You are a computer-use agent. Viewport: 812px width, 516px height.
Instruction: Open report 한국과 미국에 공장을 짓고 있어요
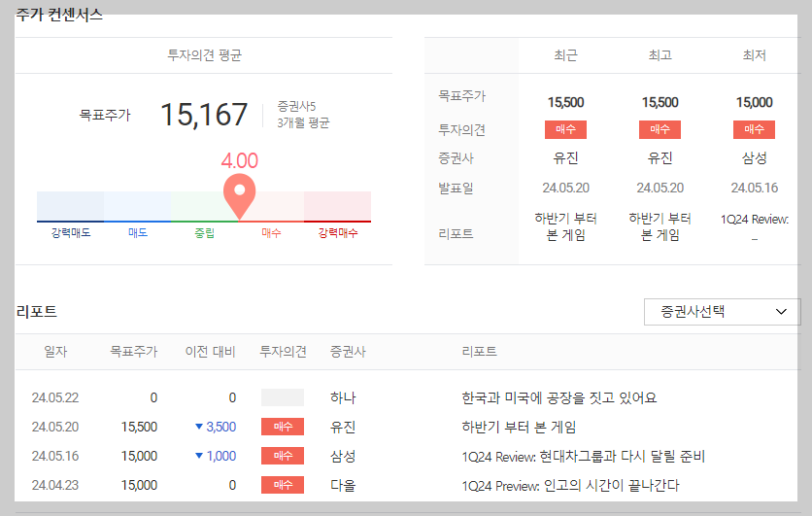pos(558,397)
